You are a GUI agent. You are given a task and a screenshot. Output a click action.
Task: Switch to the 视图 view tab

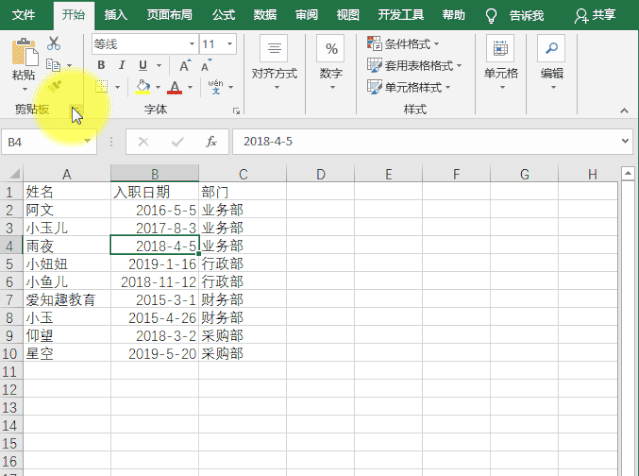tap(348, 15)
